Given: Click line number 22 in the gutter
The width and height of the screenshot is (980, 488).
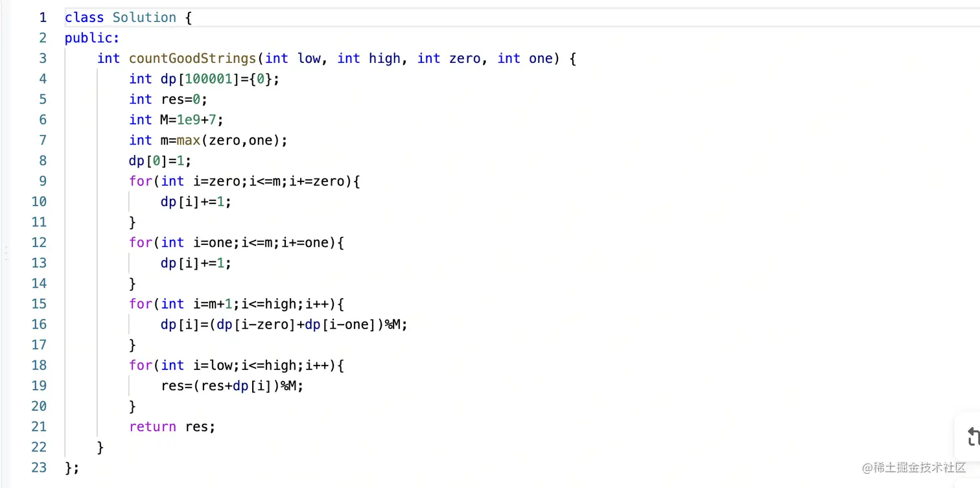Looking at the screenshot, I should [39, 447].
